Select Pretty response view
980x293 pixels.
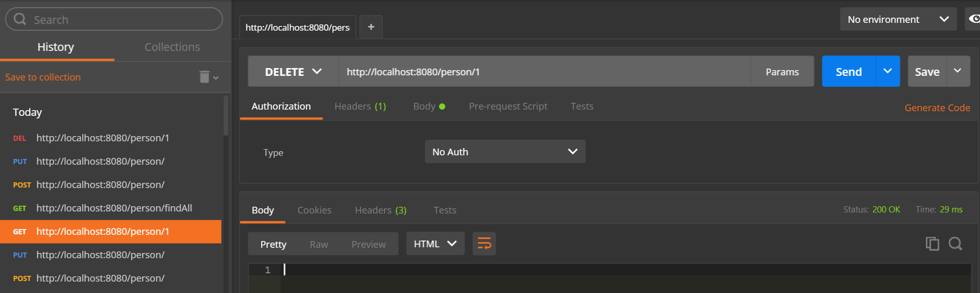coord(273,244)
